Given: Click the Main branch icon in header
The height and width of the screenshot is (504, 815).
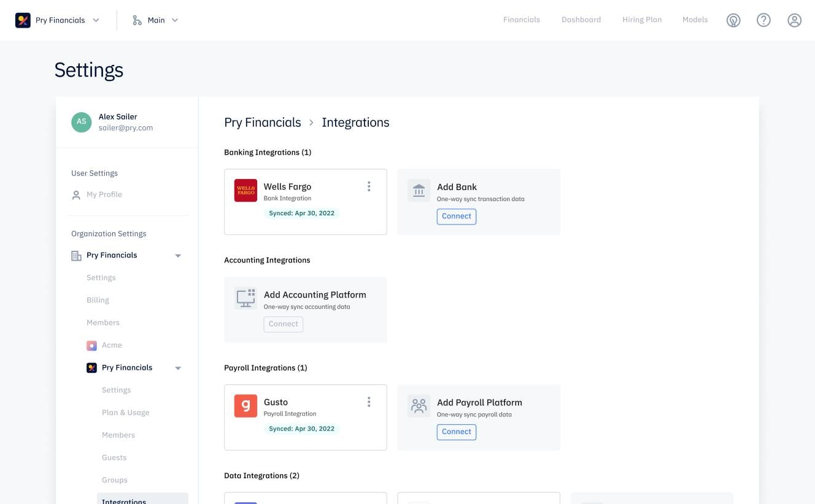Looking at the screenshot, I should 136,20.
